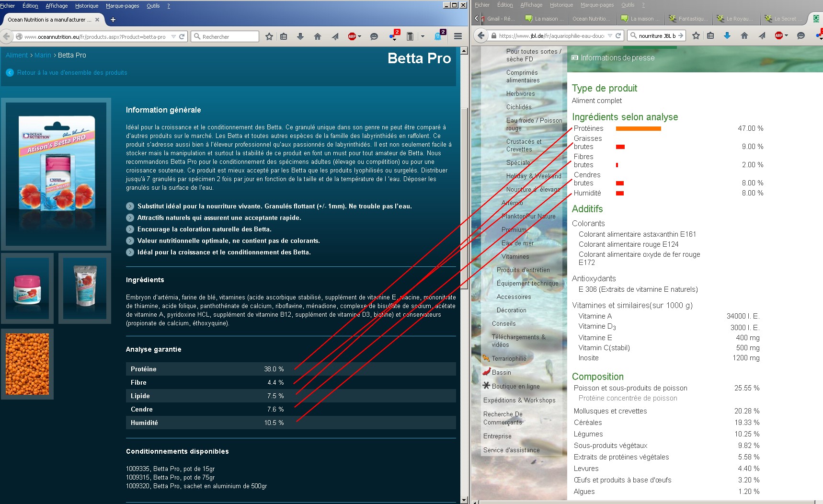Click the padlock icon in jbl.de address bar
The image size is (823, 504).
[494, 35]
